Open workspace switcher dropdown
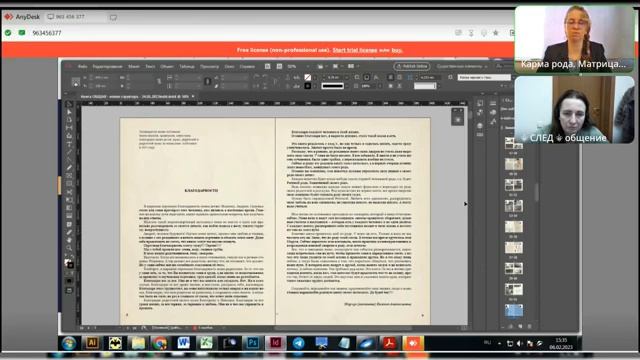Viewport: 640px width, 360px height. (462, 66)
